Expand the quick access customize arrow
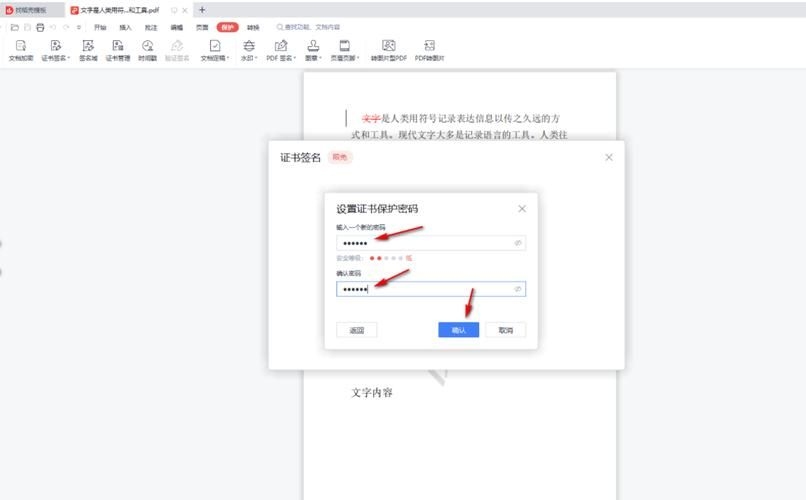 (79, 27)
